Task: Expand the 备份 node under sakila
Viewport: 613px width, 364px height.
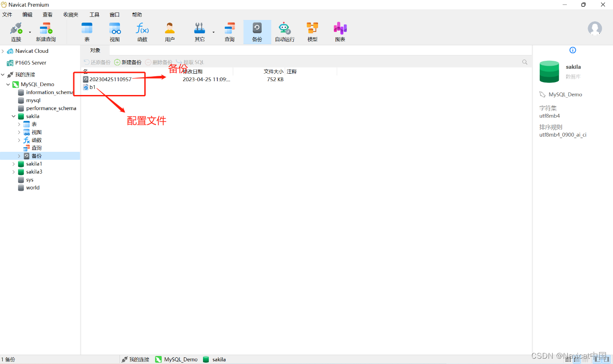Action: click(19, 156)
